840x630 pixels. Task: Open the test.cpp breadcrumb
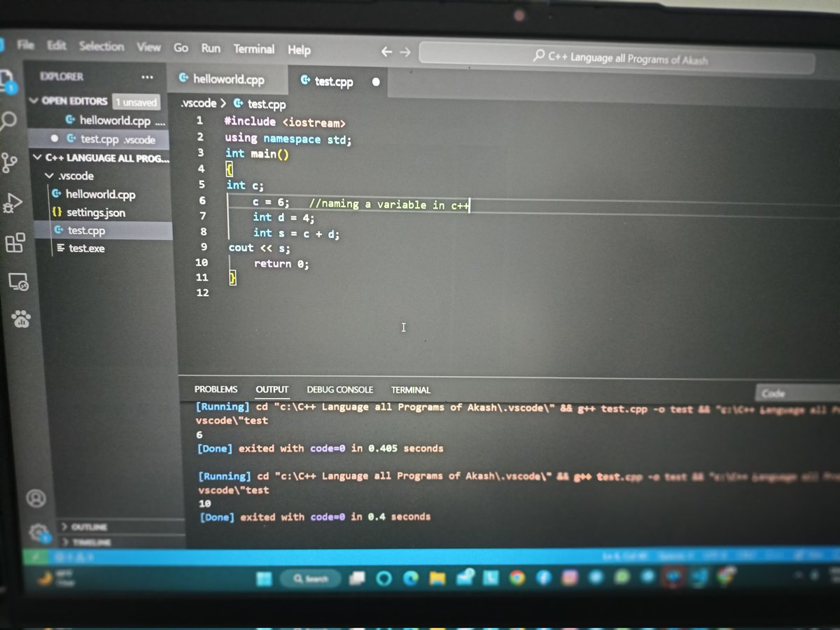(x=260, y=104)
